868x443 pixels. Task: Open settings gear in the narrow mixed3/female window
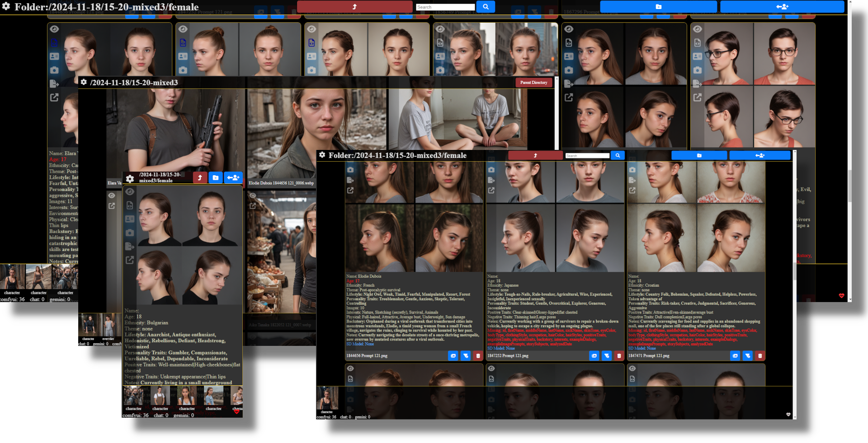(130, 179)
